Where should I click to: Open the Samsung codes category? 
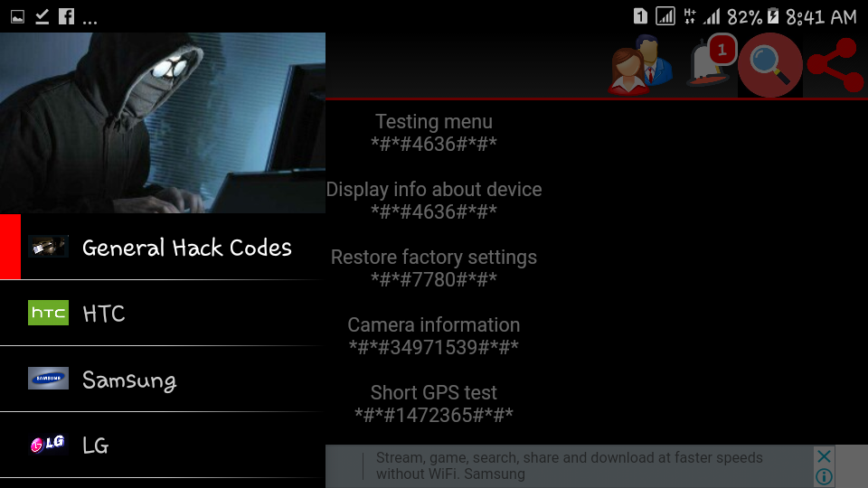tap(163, 379)
